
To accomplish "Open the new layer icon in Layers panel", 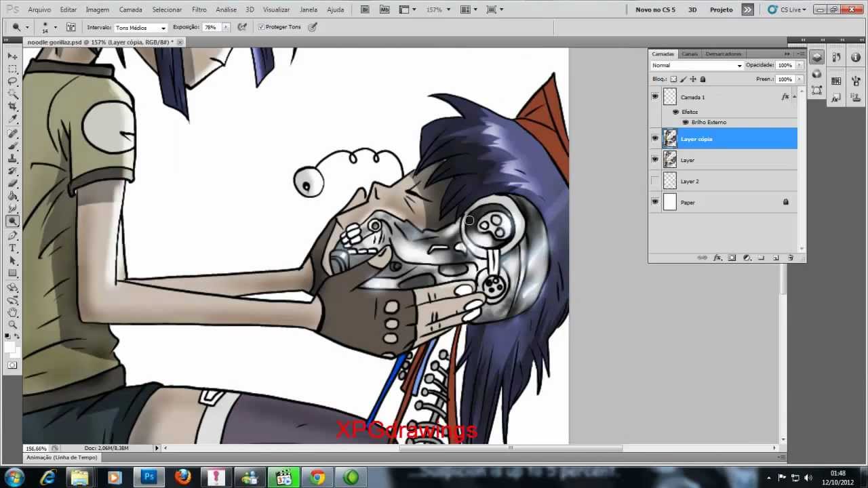I will pos(775,258).
